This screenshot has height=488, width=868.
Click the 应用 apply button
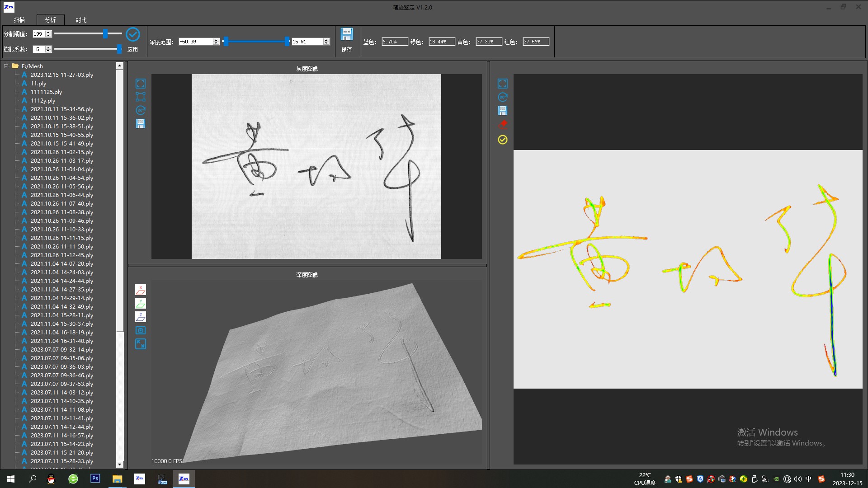[132, 50]
